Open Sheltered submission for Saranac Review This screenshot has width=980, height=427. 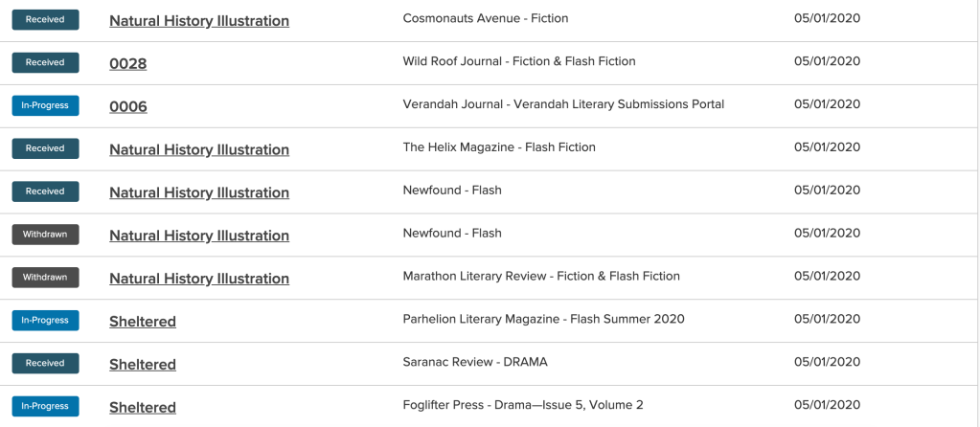tap(143, 366)
